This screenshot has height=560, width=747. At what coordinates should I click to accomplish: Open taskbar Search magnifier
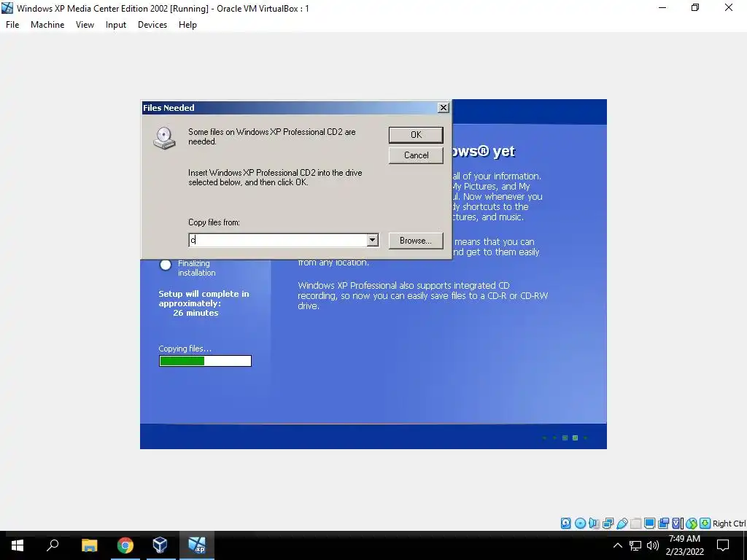53,545
